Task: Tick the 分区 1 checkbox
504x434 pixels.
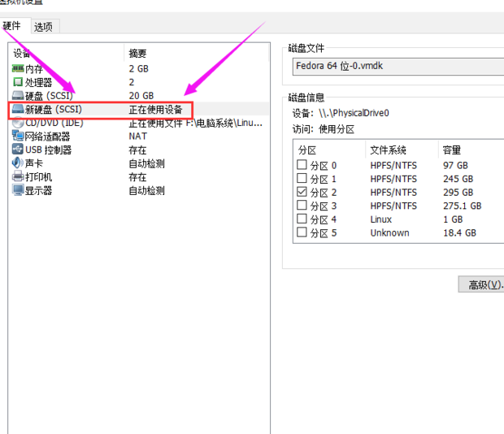Action: click(x=302, y=178)
